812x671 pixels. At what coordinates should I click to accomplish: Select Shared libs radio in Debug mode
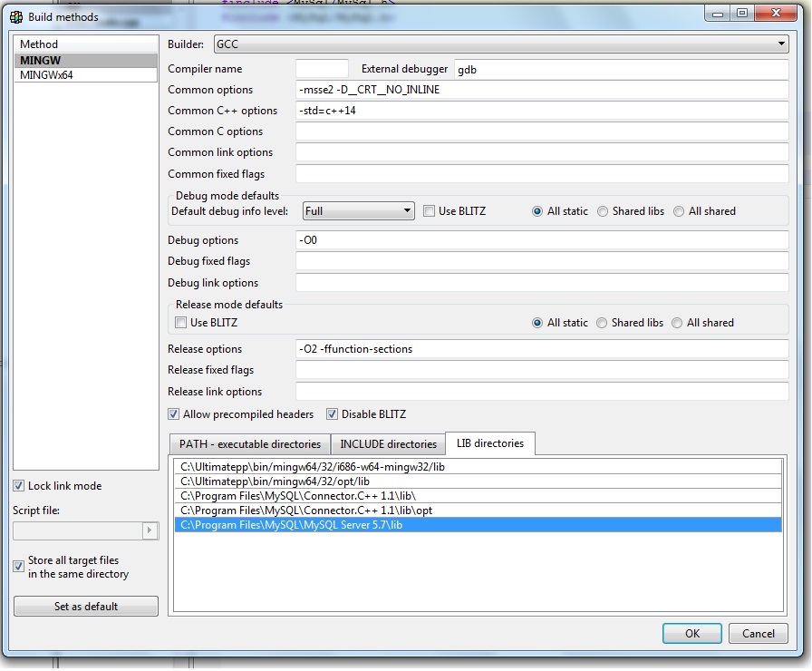603,211
